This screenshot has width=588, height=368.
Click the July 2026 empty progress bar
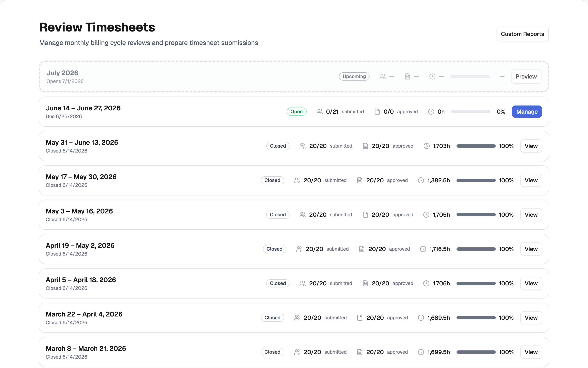470,76
